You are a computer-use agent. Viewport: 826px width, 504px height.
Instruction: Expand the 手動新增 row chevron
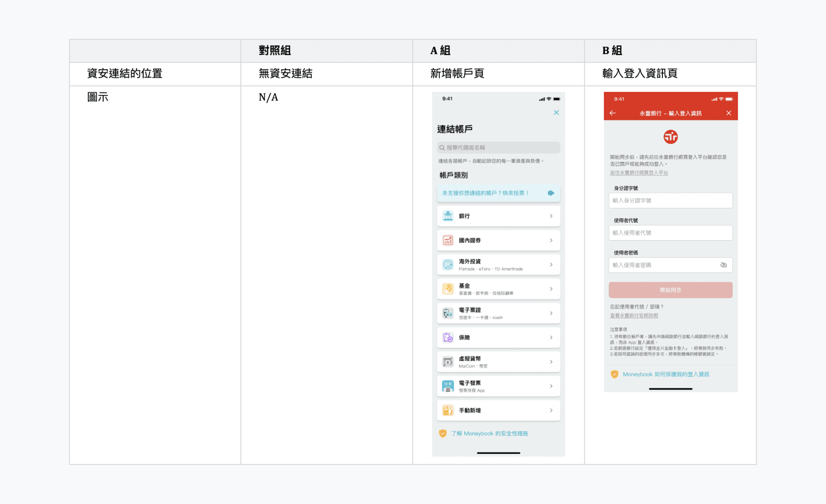[x=551, y=410]
